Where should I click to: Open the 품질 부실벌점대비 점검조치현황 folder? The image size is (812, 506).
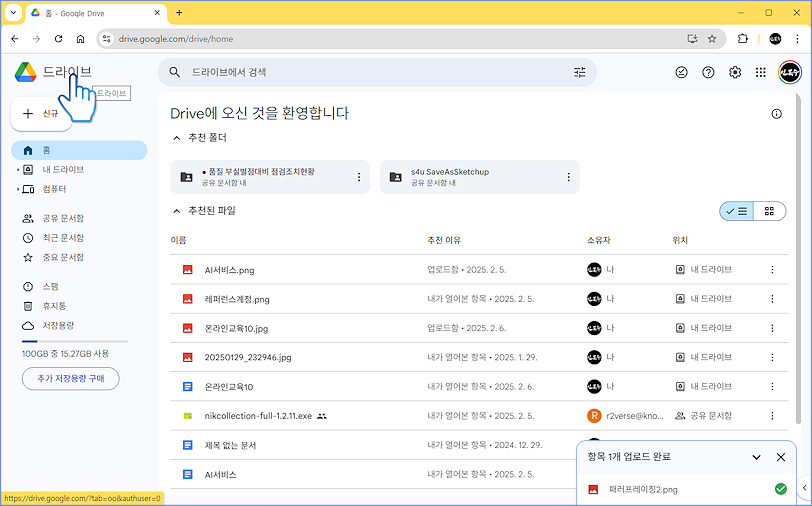[x=270, y=177]
